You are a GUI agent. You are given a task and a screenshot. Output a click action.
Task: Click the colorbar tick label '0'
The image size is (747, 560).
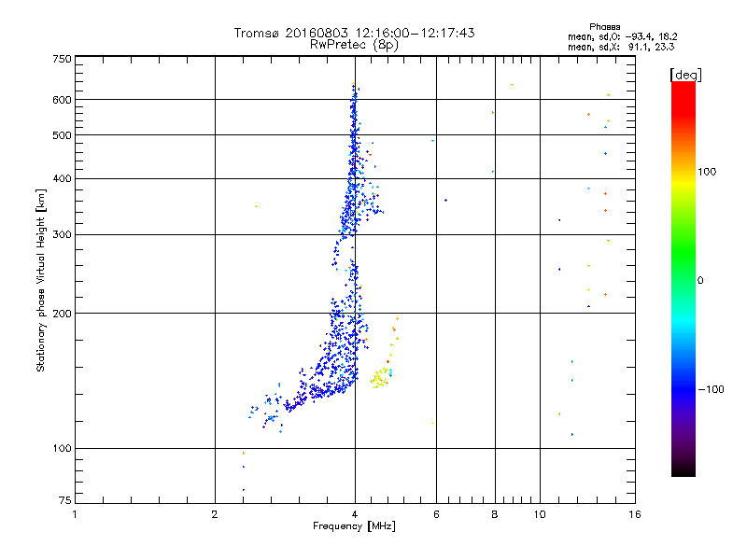tap(700, 280)
